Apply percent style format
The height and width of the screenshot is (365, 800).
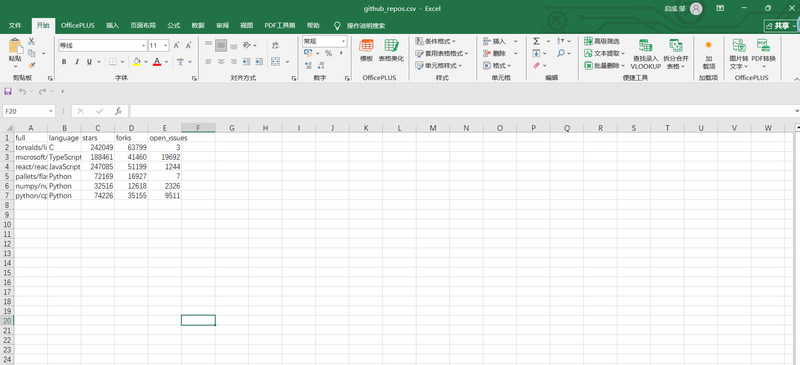(329, 53)
